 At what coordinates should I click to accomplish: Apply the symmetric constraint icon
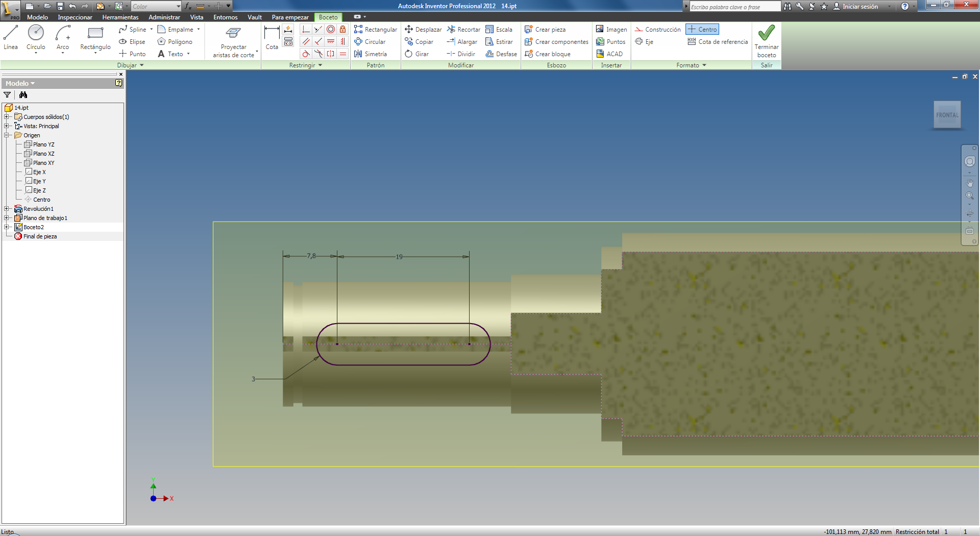coord(331,54)
